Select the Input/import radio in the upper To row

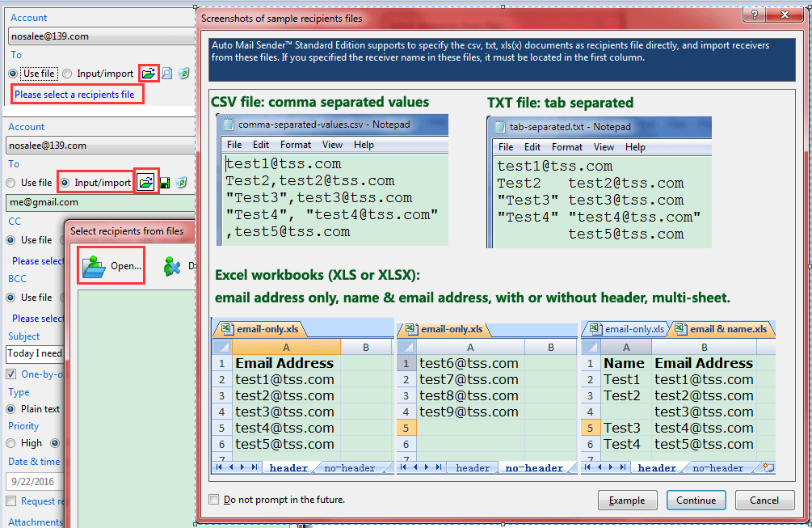(x=67, y=74)
